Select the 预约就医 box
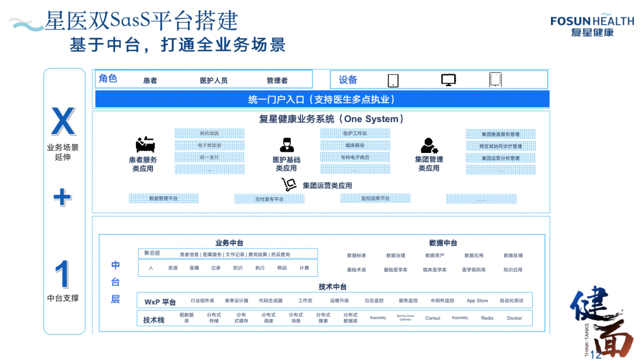The width and height of the screenshot is (644, 363). (210, 133)
